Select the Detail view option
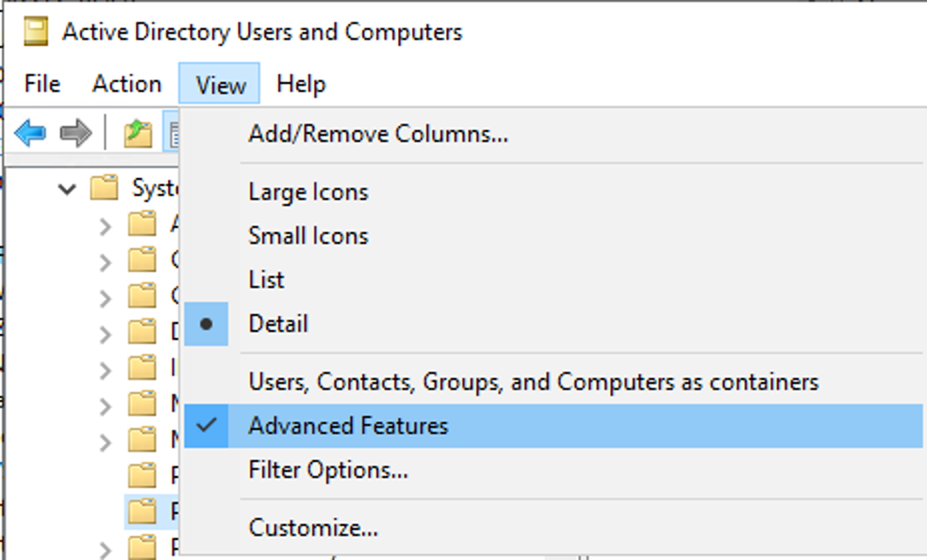927x560 pixels. (553, 324)
